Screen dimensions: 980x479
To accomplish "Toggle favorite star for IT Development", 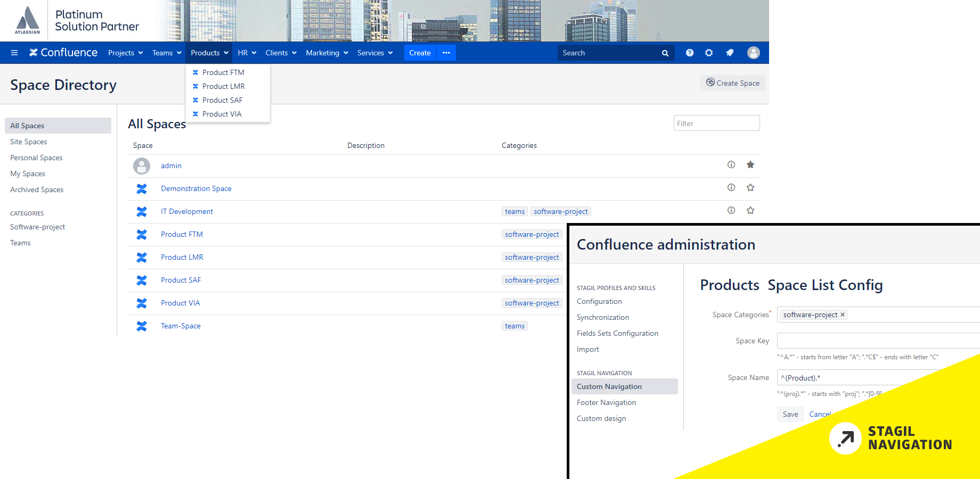I will [750, 211].
